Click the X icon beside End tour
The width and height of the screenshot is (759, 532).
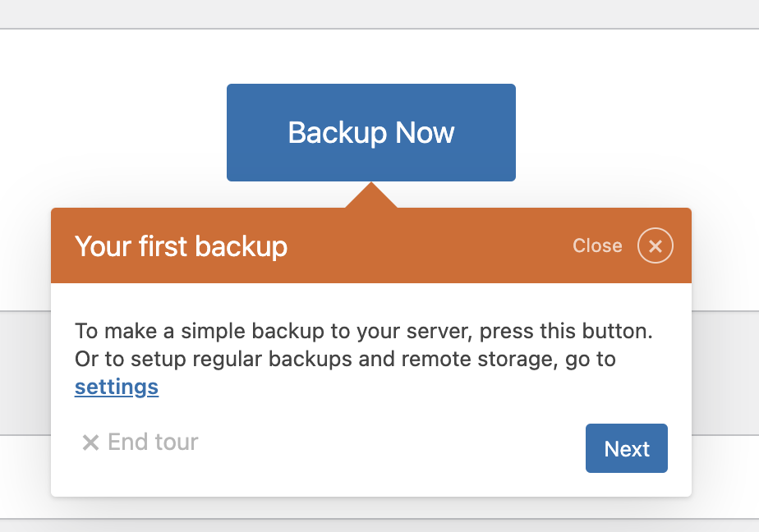90,443
